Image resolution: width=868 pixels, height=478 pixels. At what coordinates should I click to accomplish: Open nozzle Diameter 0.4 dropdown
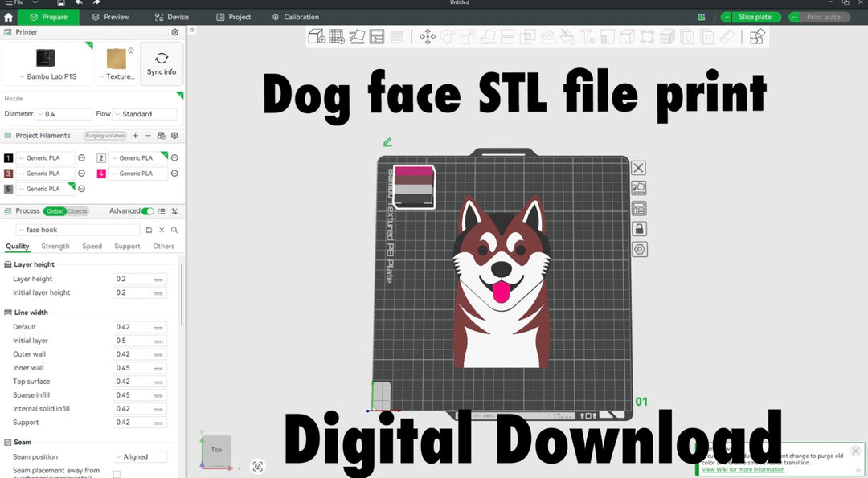63,114
